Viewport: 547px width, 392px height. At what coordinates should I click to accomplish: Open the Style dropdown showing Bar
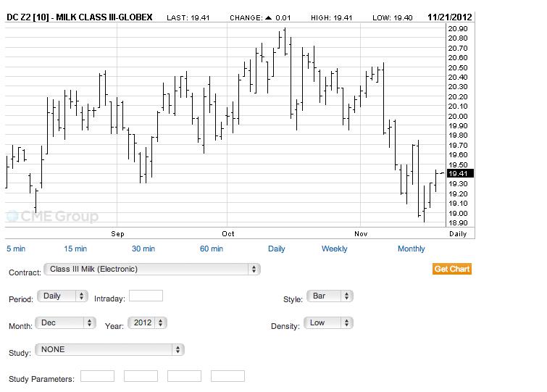point(330,296)
